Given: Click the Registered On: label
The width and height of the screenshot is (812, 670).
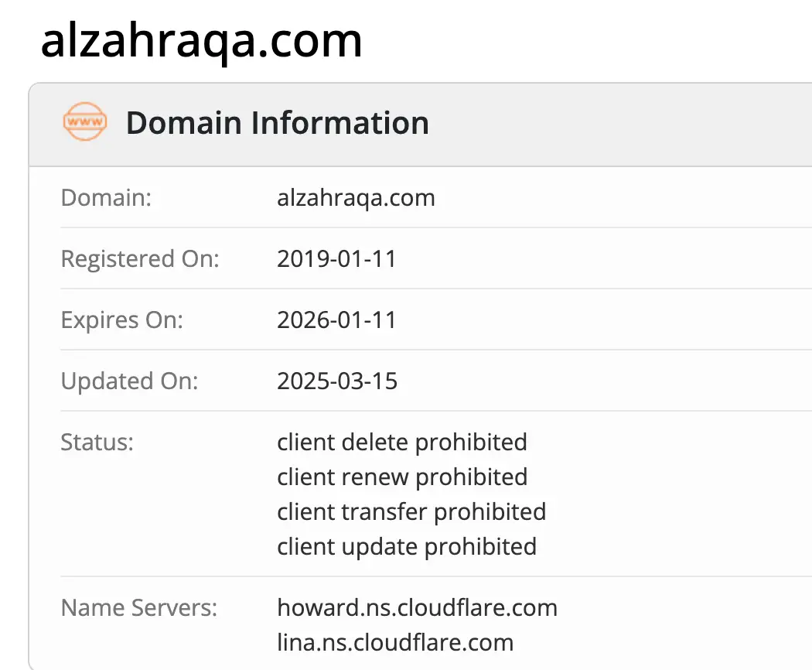Looking at the screenshot, I should 140,258.
